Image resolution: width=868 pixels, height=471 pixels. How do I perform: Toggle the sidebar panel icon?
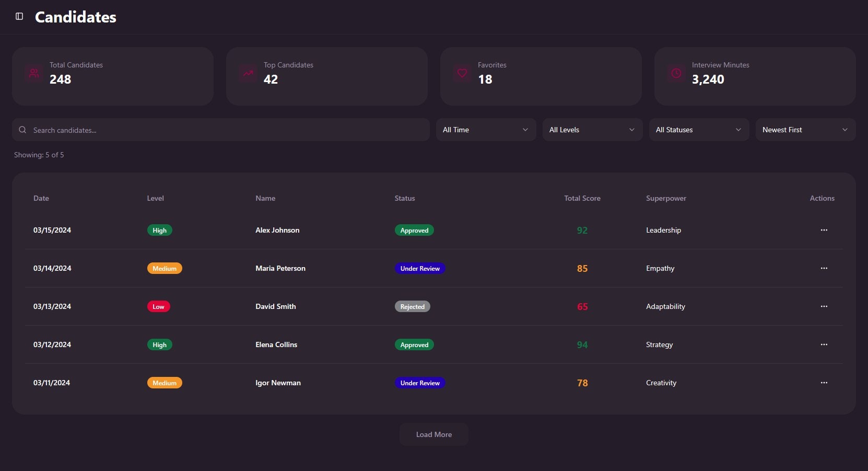(20, 16)
